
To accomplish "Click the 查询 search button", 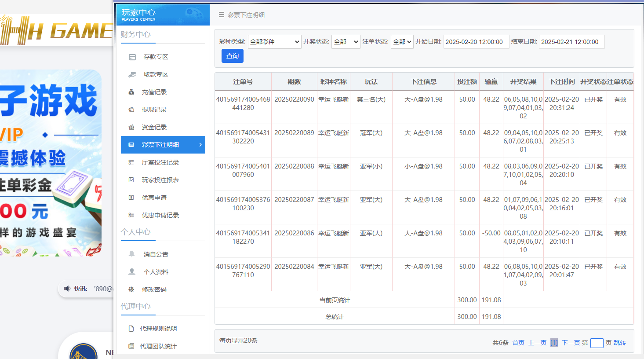I will click(232, 55).
